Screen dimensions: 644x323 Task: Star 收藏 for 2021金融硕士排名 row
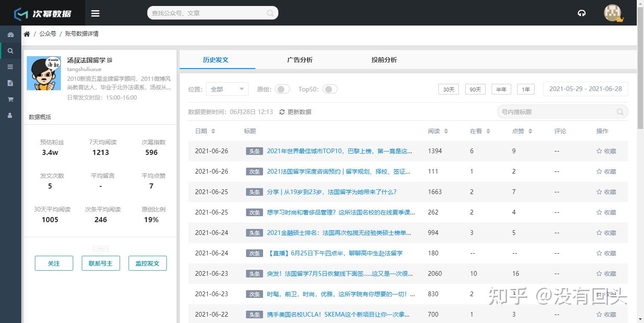tap(606, 233)
